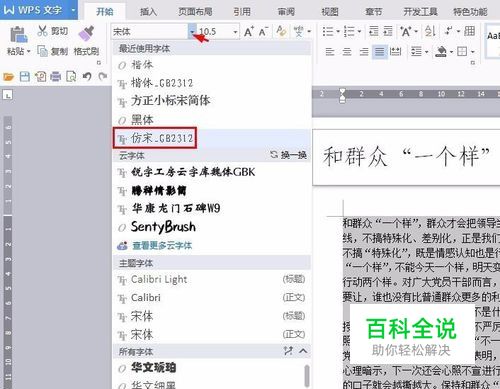Image resolution: width=500 pixels, height=389 pixels.
Task: Click the Chinese layout A icon
Action: 406,31
